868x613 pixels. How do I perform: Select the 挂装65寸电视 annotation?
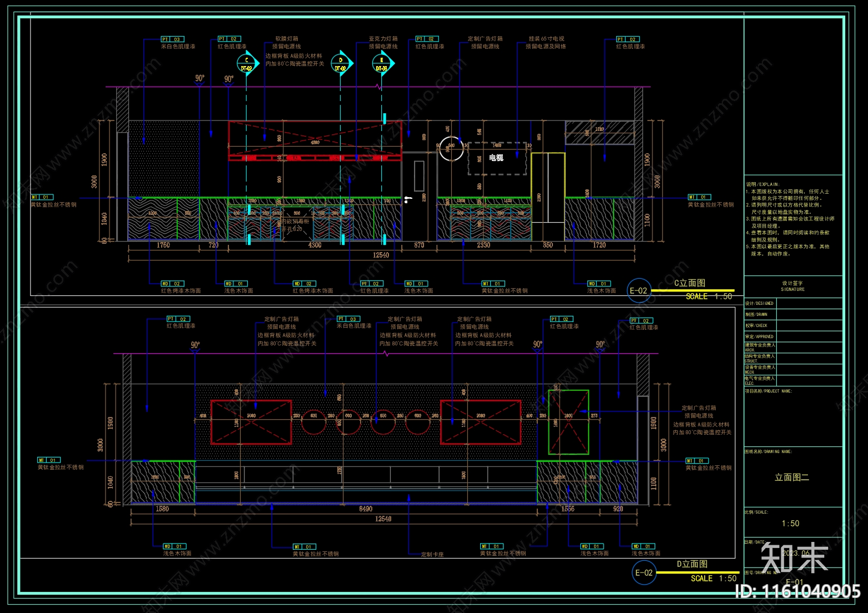click(x=546, y=39)
